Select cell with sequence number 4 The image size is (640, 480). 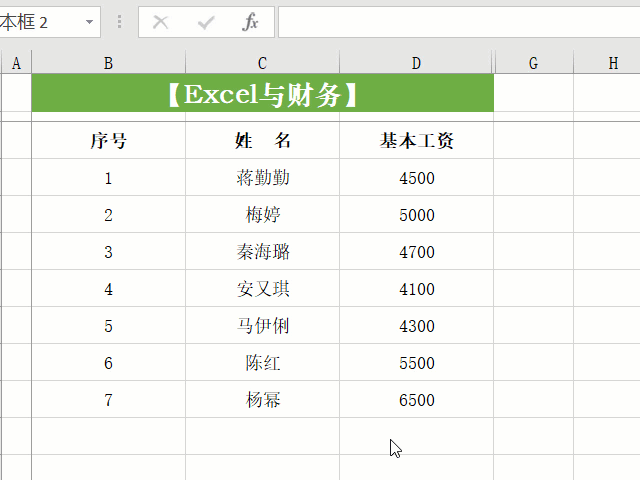click(x=108, y=289)
